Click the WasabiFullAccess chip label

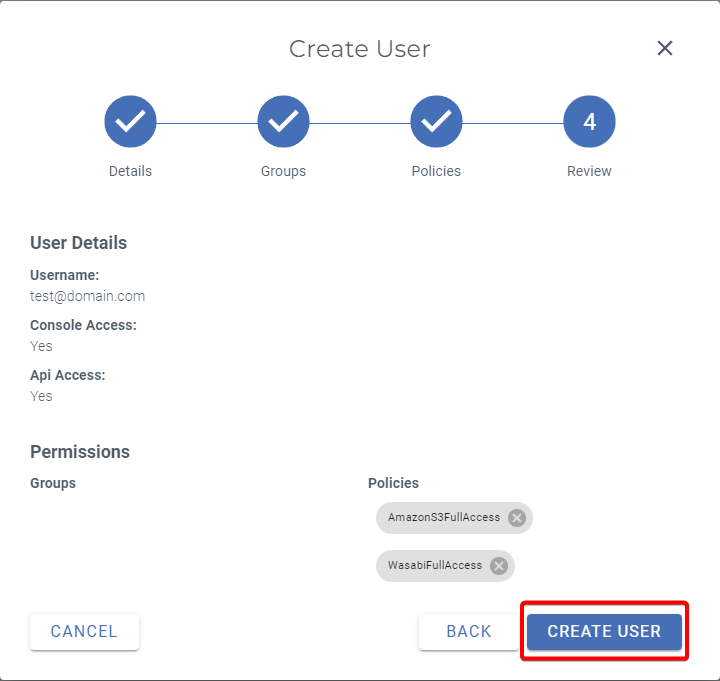[434, 566]
